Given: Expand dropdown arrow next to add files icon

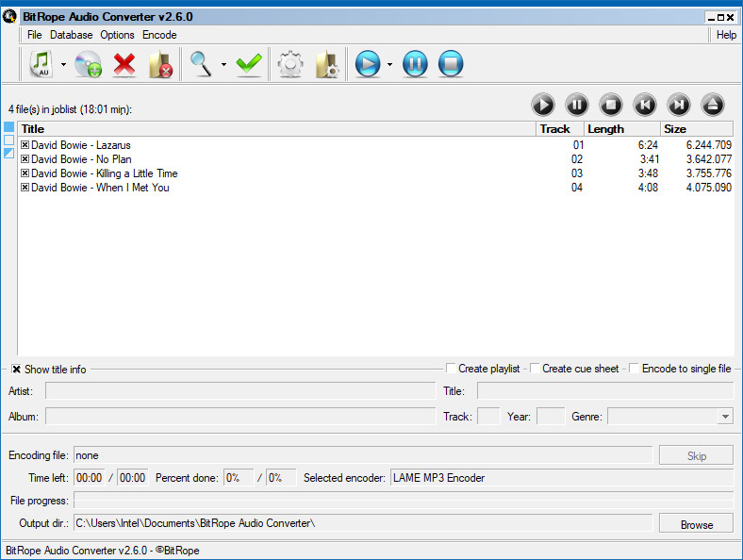Looking at the screenshot, I should coord(63,65).
